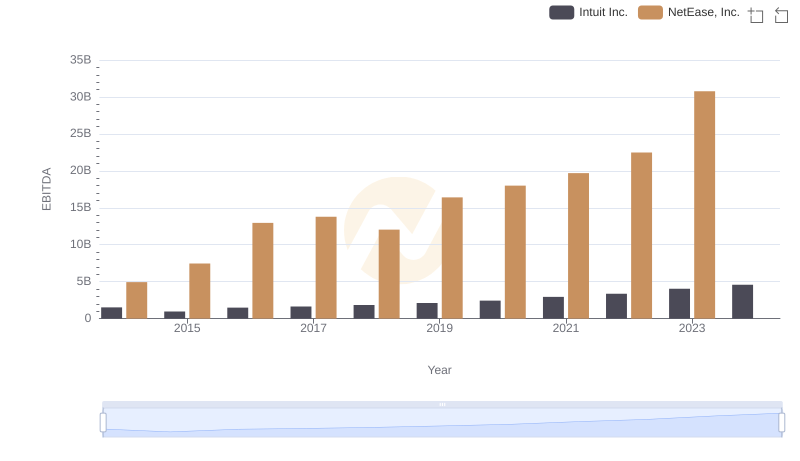800x461 pixels.
Task: Toggle NetEase, Inc. legend series
Action: 689,12
